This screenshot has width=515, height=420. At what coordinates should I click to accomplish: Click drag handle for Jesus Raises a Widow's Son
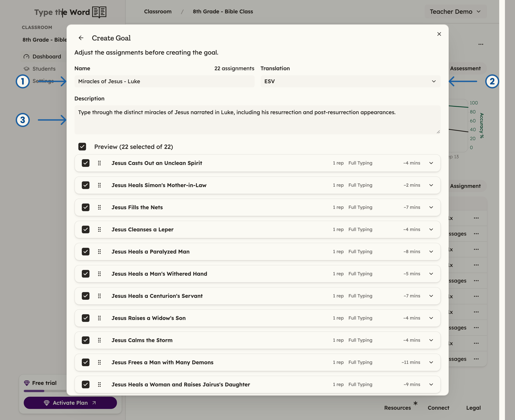click(99, 318)
